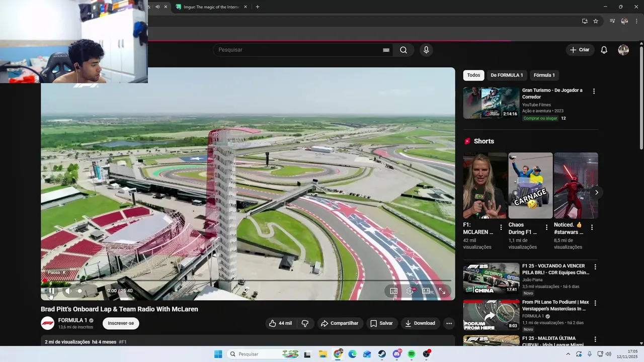This screenshot has height=362, width=644.
Task: Click the YouTube search magnifier button
Action: click(x=404, y=50)
